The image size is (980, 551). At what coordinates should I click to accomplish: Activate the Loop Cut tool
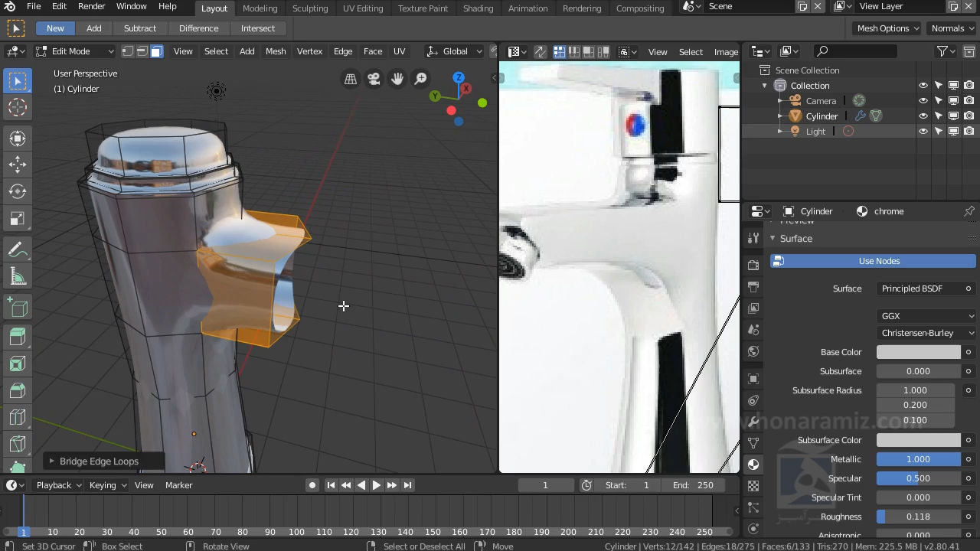[17, 418]
